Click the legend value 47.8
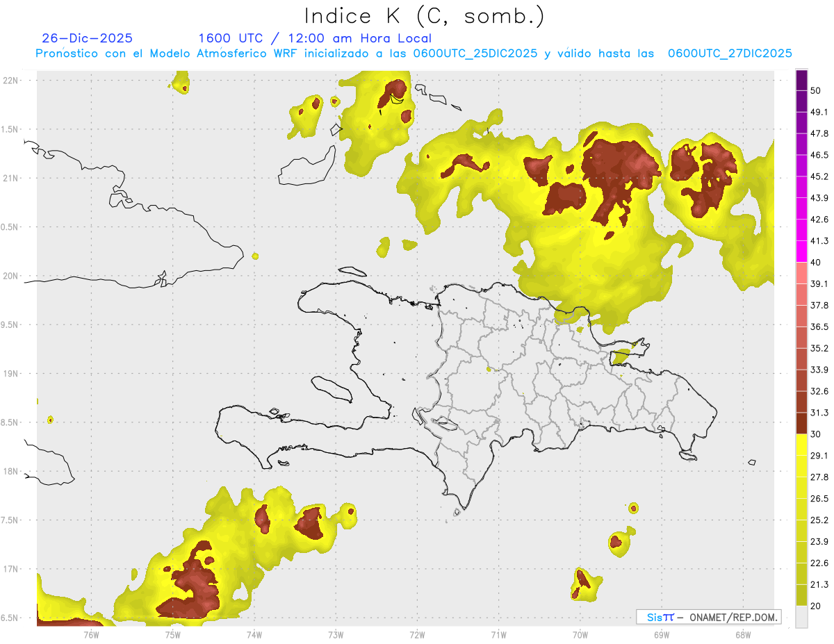This screenshot has height=644, width=834. 819,133
